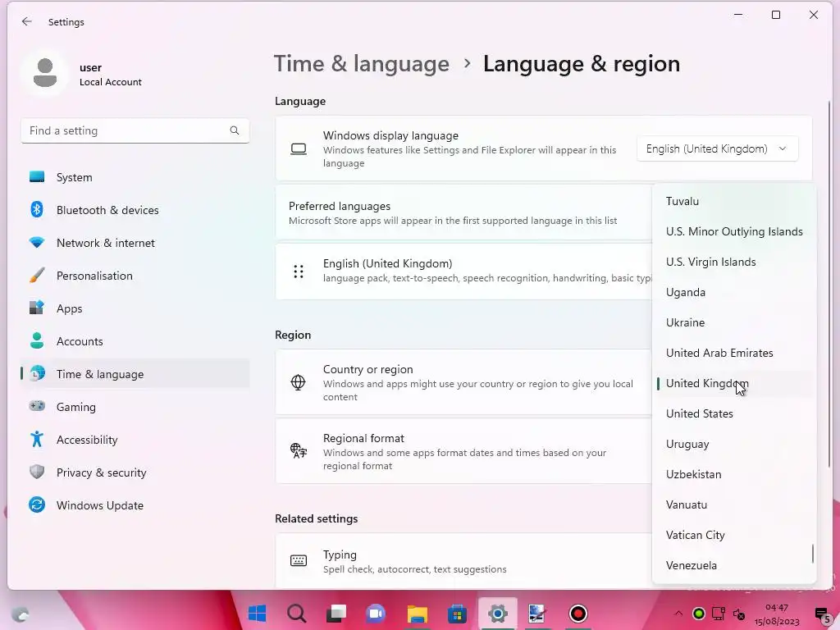Choose Uzbekistan in region dropdown
The height and width of the screenshot is (630, 840).
(734, 475)
